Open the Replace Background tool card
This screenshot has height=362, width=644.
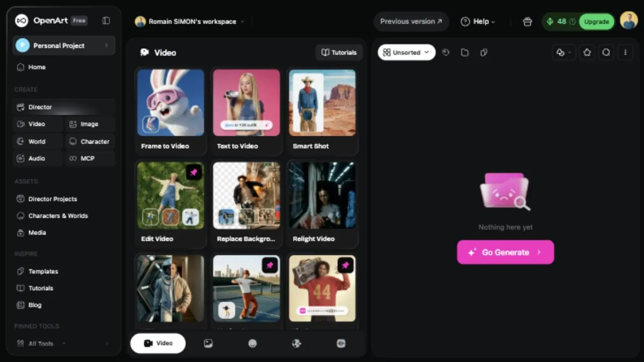(247, 204)
